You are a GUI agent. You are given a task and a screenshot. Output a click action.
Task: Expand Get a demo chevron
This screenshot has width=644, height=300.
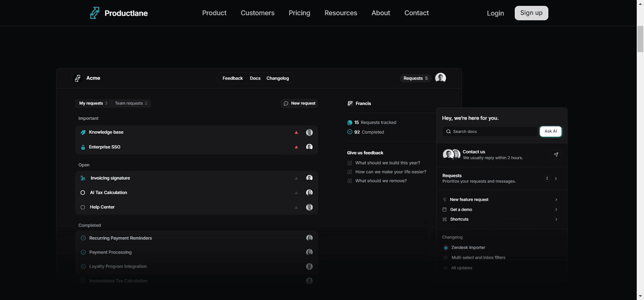coord(556,210)
